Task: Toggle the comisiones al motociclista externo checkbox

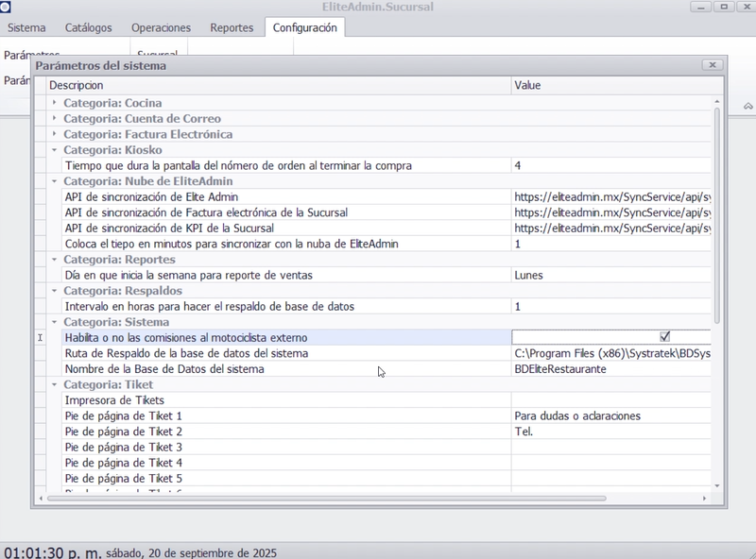Action: tap(664, 337)
